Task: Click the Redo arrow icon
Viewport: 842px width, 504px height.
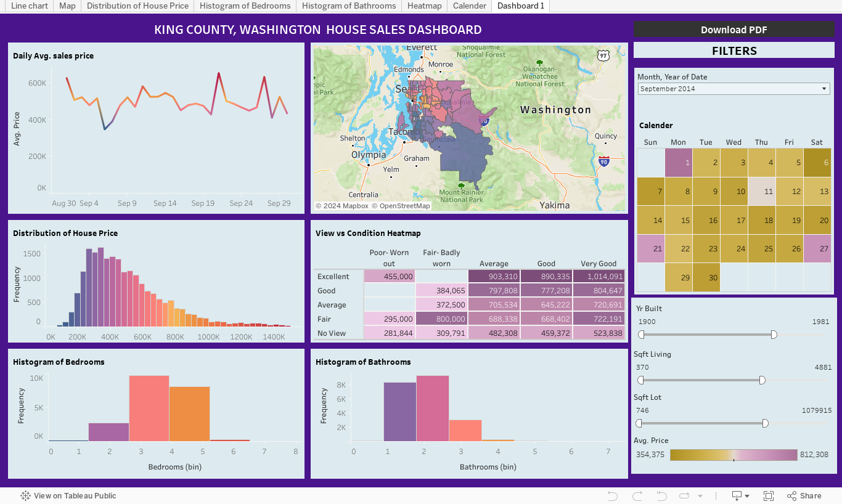Action: point(637,495)
